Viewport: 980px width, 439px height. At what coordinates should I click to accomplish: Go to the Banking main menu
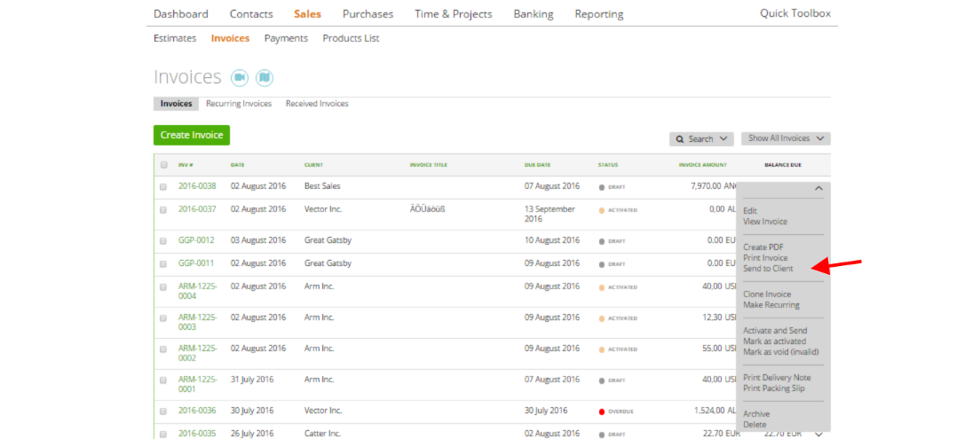point(533,13)
